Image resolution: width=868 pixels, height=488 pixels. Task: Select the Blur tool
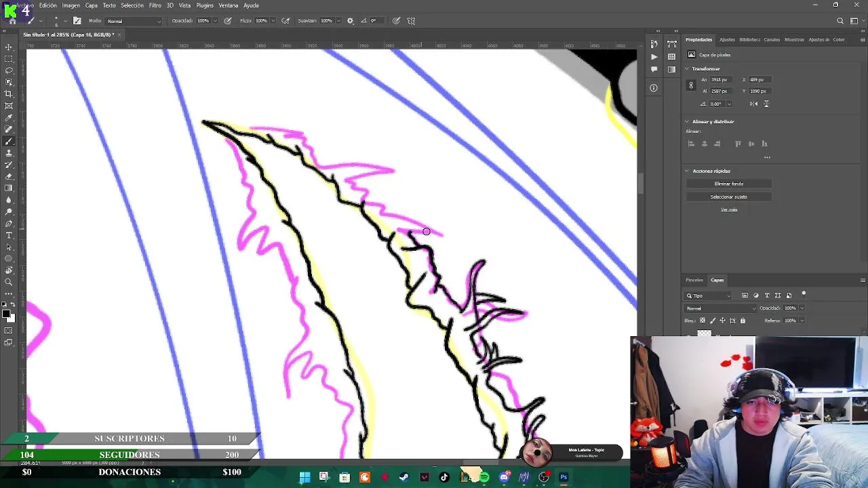[x=9, y=200]
